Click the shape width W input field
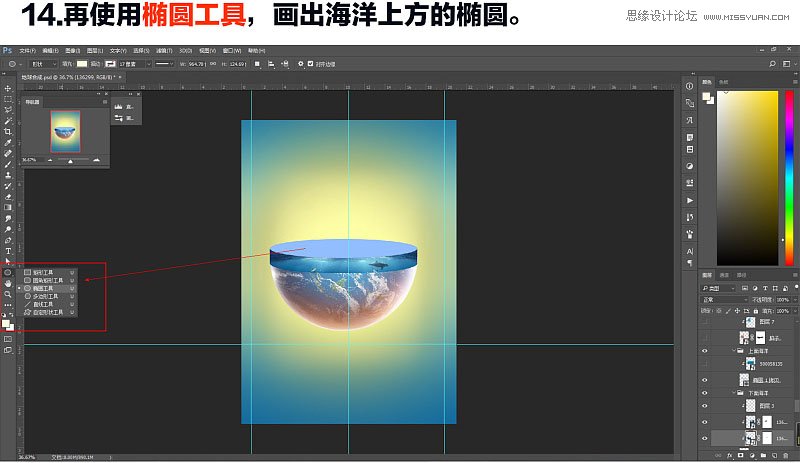Screen dimensions: 800x463 196,64
